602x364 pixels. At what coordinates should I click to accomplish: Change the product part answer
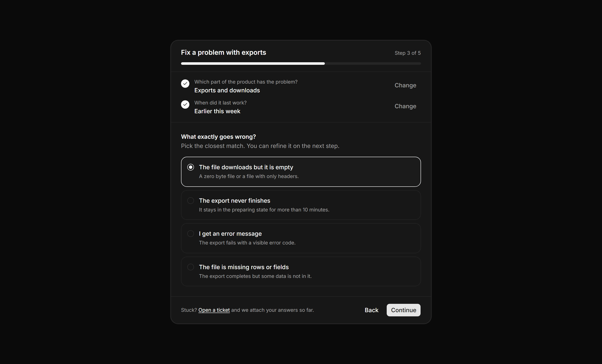tap(405, 85)
